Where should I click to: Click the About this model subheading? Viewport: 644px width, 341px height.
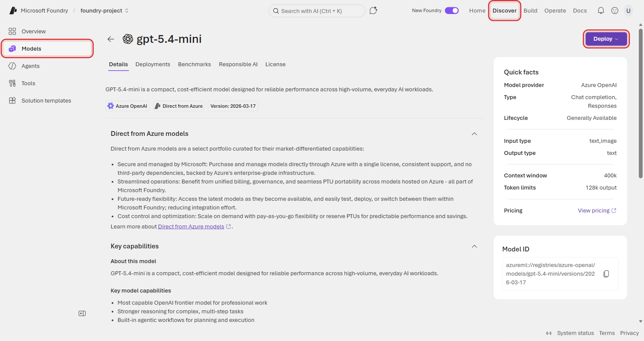coord(134,261)
